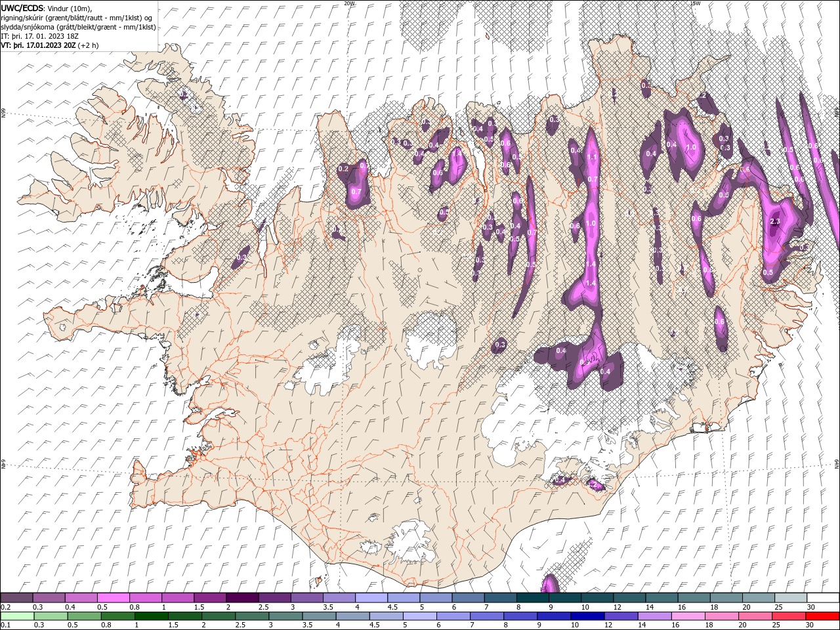Select the pale green 0.1–0.3 lower-scale swatch

(x=16, y=616)
